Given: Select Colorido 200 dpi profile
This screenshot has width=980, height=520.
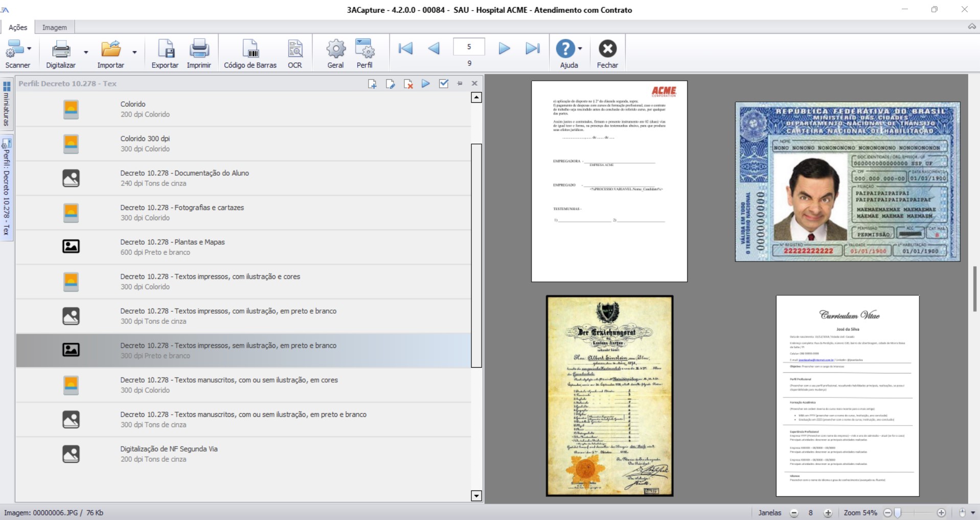Looking at the screenshot, I should coord(243,109).
